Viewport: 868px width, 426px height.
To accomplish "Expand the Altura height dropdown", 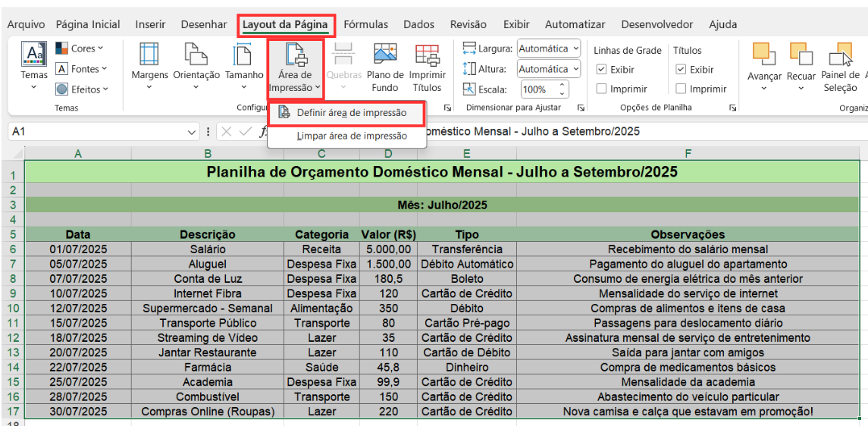I will 549,69.
